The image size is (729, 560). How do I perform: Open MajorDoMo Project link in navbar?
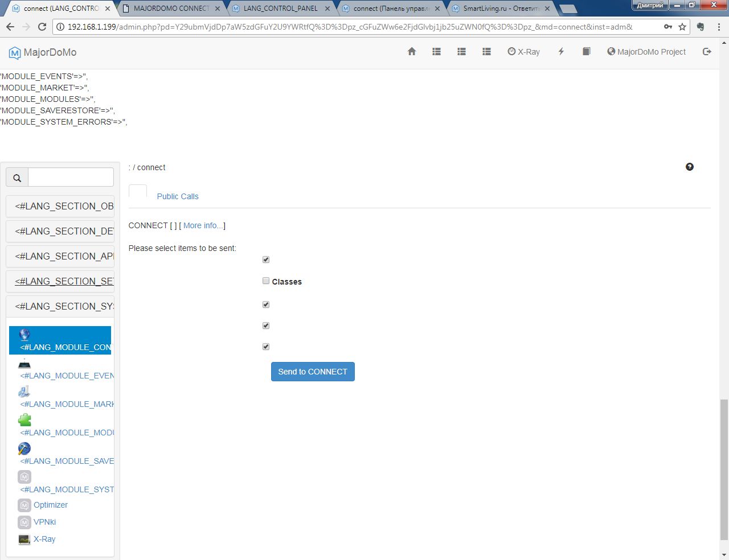pos(646,52)
